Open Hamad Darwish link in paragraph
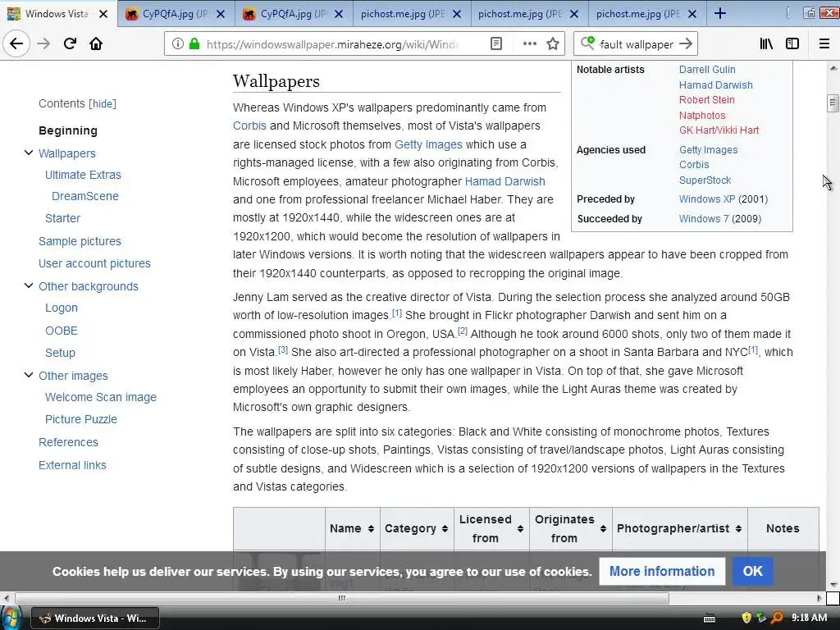Screen dimensions: 840x630 (x=504, y=181)
